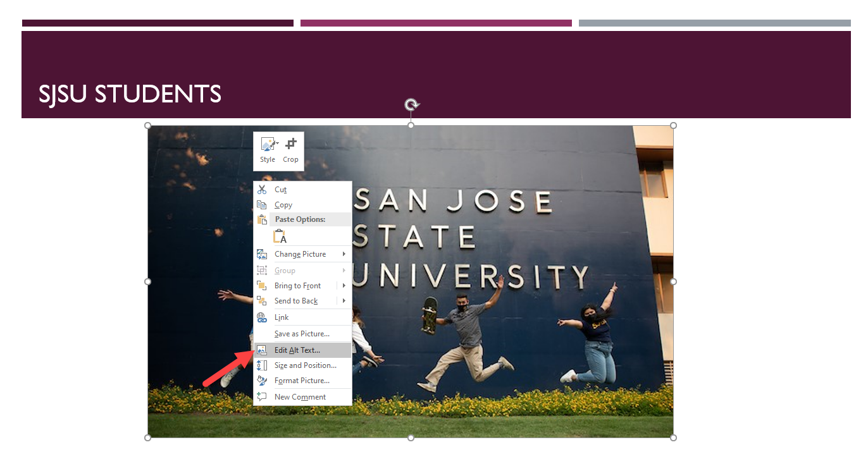Click the bottom-right resize handle of the image
The height and width of the screenshot is (459, 868).
(673, 436)
